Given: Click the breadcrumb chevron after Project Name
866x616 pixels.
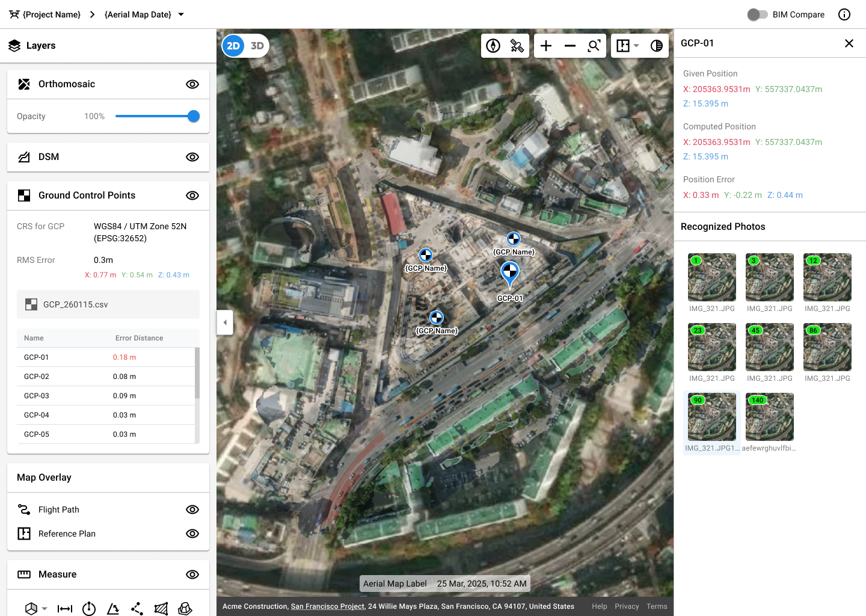Looking at the screenshot, I should [92, 14].
